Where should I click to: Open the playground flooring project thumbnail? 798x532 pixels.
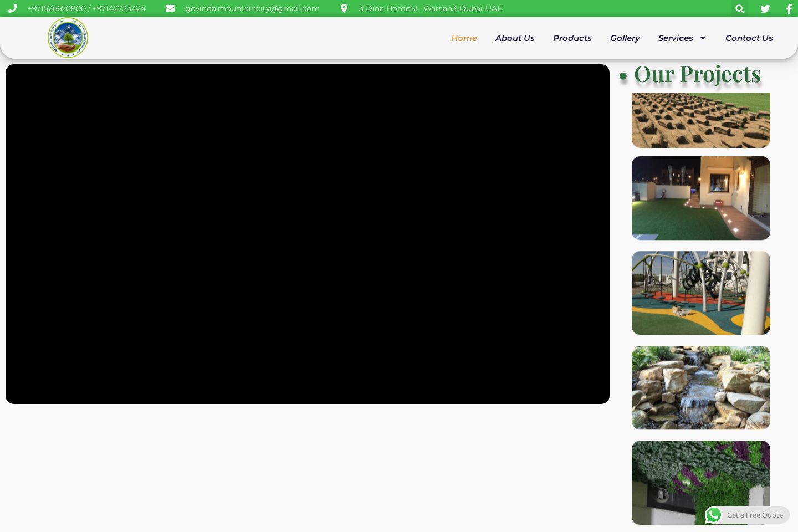(701, 293)
